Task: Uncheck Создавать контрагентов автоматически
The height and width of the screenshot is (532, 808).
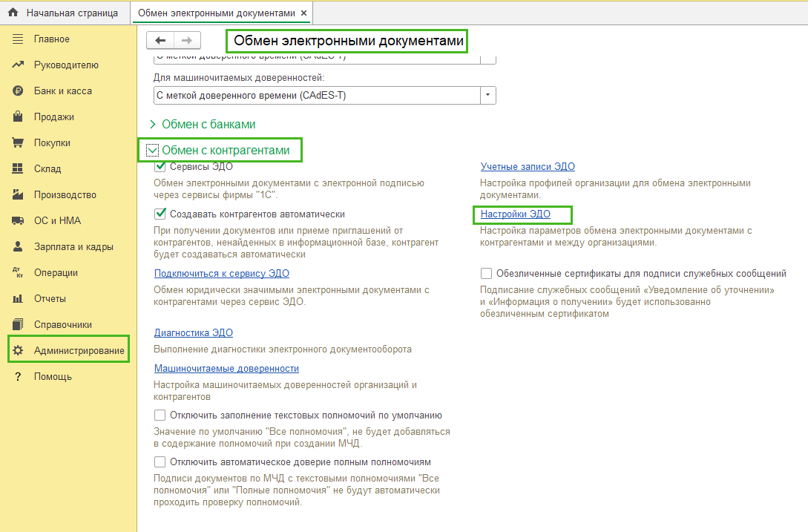Action: click(x=160, y=214)
